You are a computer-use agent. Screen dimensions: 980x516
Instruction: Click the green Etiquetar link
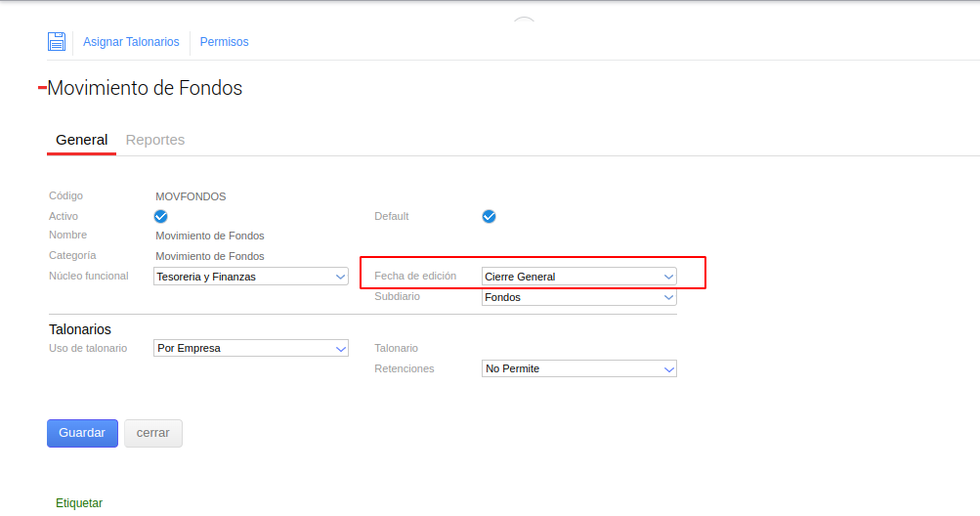[x=79, y=503]
